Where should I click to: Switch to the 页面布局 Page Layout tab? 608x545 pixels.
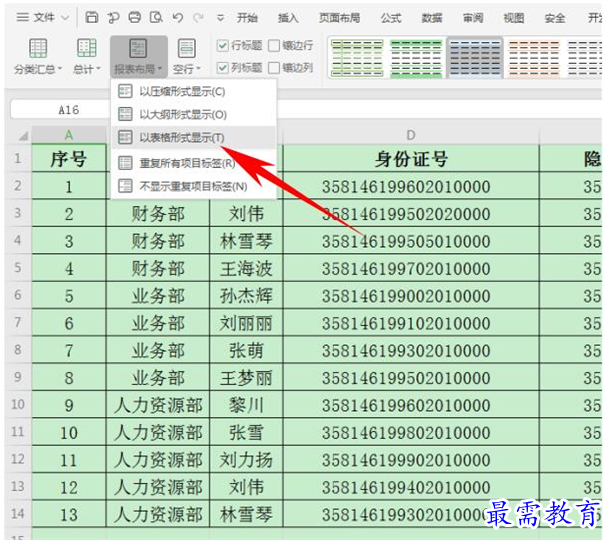click(x=339, y=18)
